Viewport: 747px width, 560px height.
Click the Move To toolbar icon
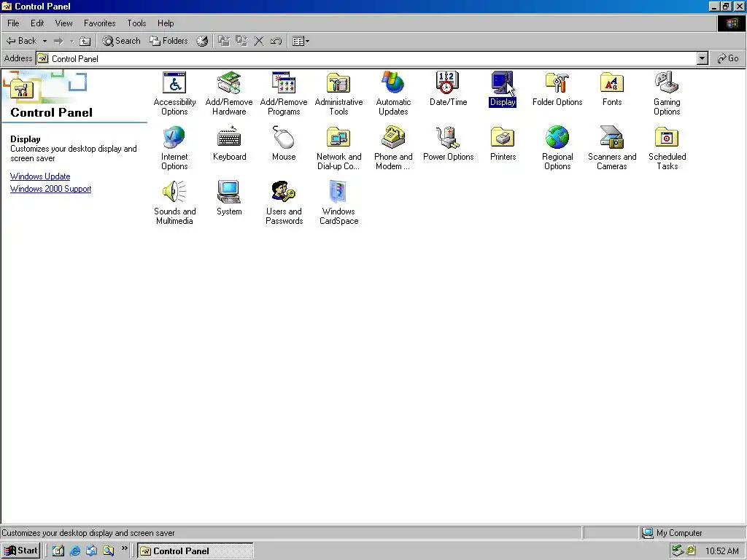224,41
